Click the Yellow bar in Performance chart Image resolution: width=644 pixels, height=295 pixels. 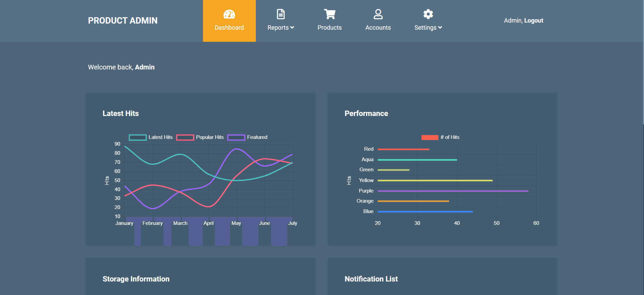coord(435,181)
